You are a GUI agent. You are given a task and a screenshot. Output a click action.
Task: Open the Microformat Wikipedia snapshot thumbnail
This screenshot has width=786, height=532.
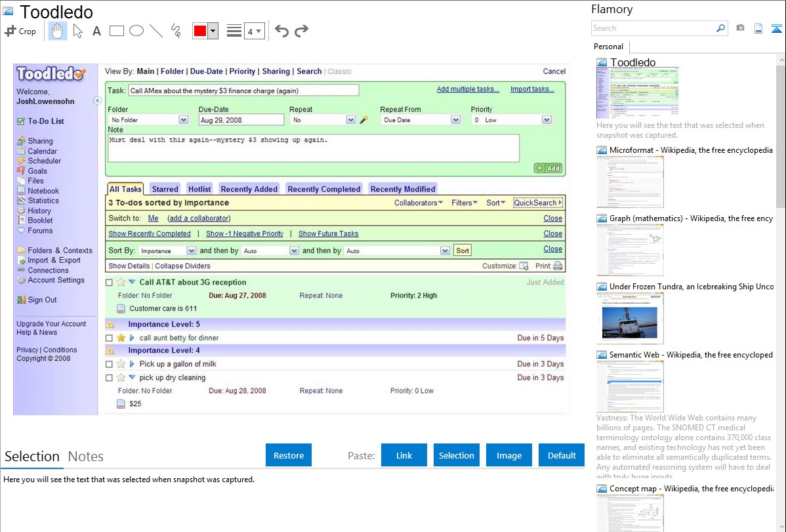pos(630,182)
